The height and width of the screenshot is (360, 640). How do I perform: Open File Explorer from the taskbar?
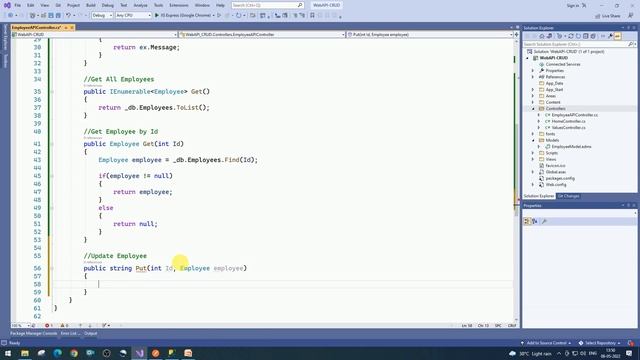(x=25, y=353)
